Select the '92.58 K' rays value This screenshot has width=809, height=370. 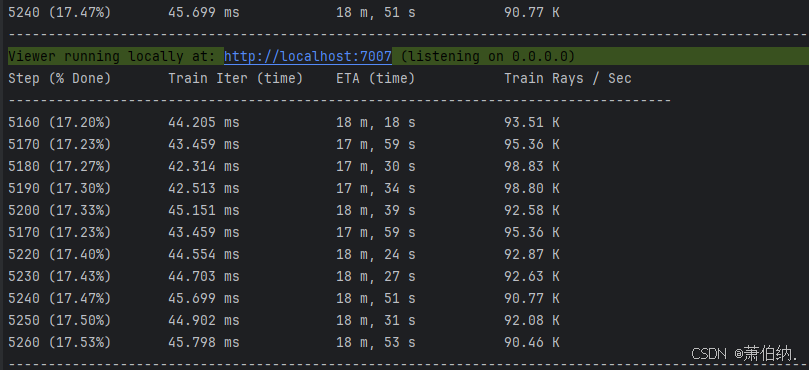pyautogui.click(x=532, y=211)
